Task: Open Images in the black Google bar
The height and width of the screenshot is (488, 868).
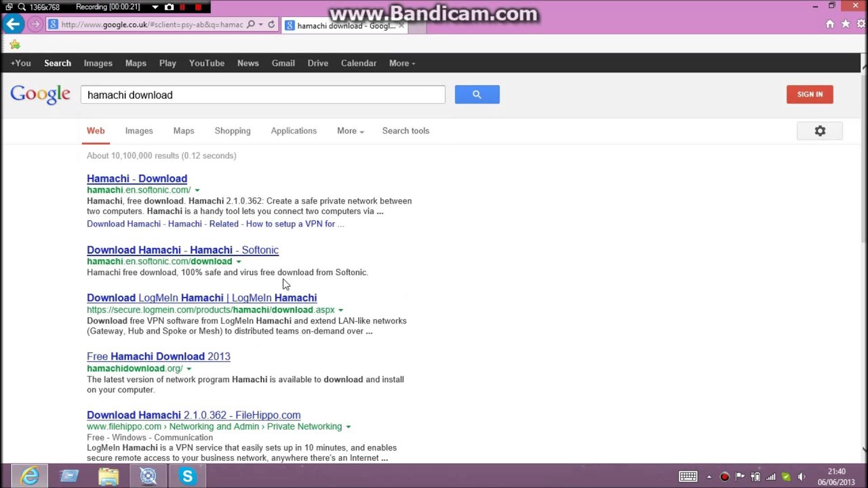Action: tap(98, 63)
